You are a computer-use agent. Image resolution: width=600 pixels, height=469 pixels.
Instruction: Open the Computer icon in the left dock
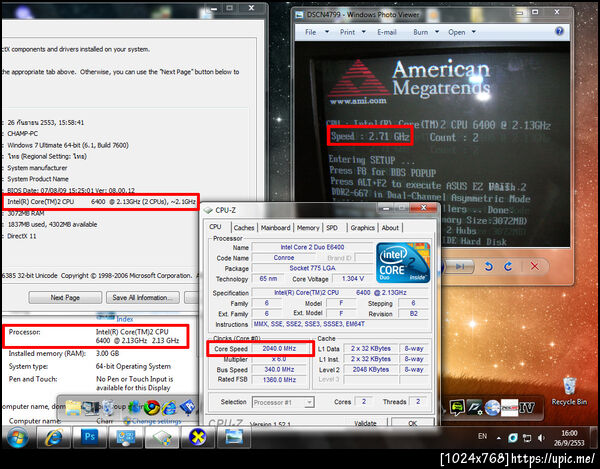(x=91, y=408)
